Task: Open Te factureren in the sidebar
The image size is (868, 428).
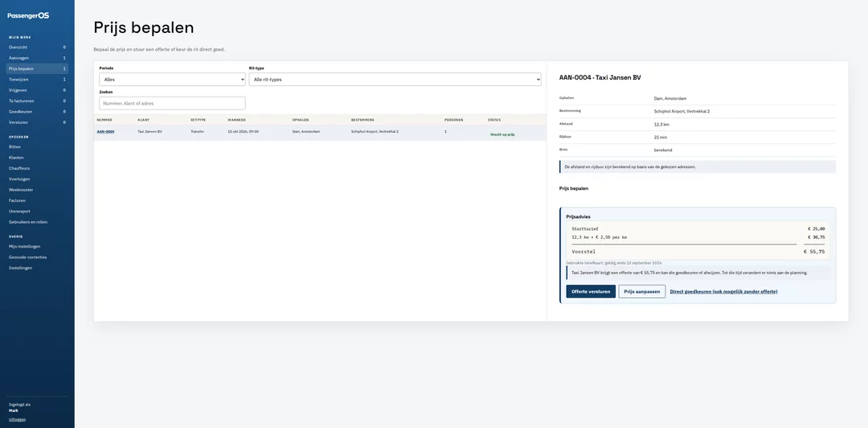Action: coord(37,101)
